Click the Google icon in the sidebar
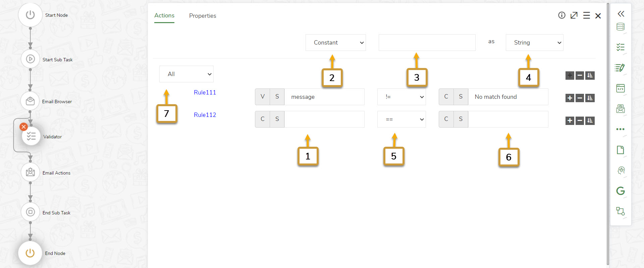 click(x=621, y=191)
